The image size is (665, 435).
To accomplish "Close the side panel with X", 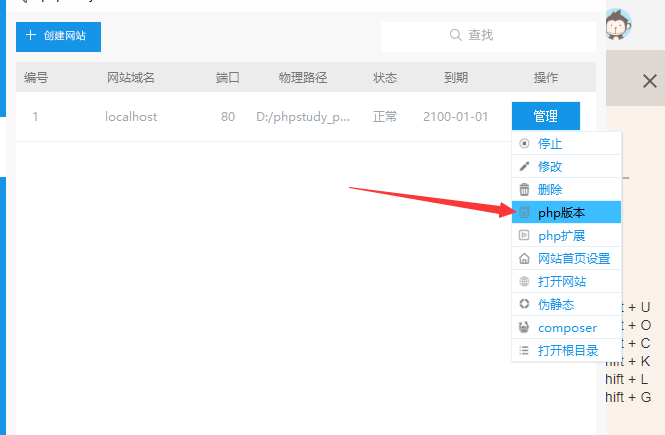I will point(649,81).
